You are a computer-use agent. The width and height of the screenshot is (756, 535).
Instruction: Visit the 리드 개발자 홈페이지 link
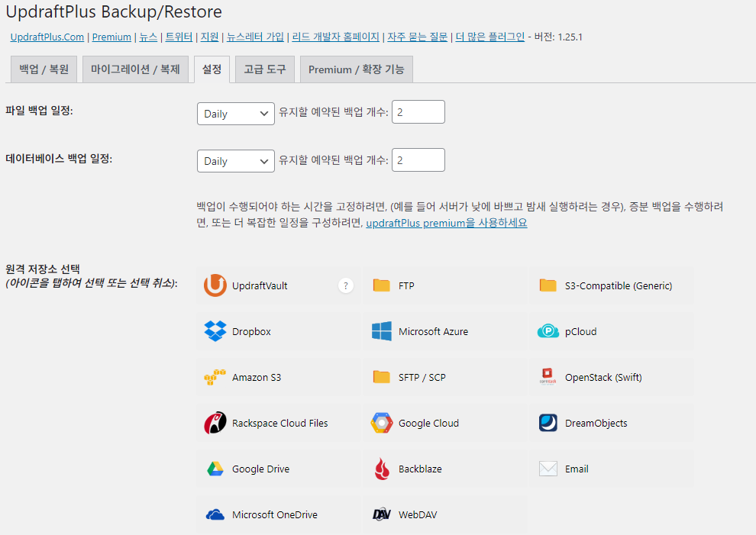point(335,37)
